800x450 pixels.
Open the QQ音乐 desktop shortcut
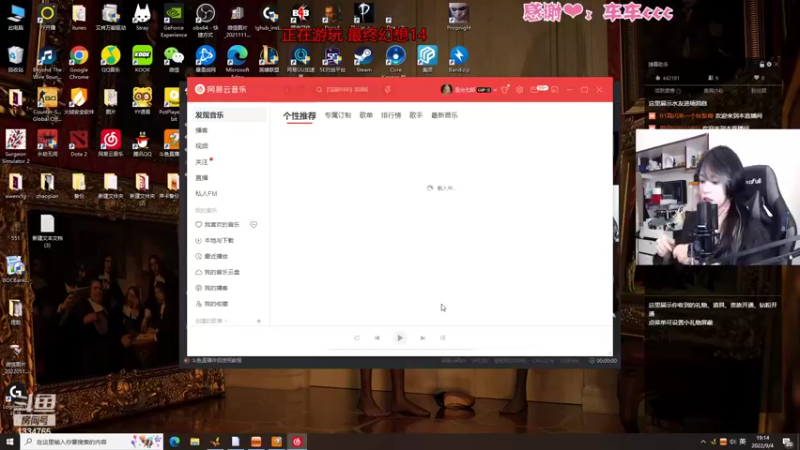110,59
